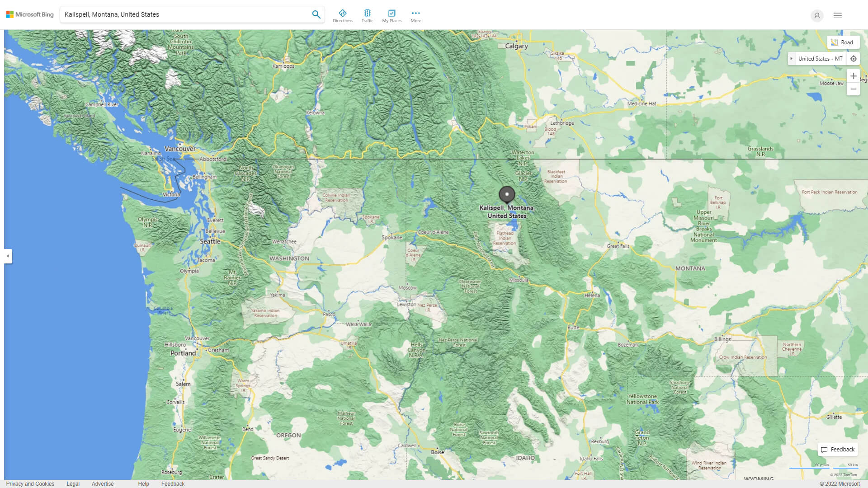This screenshot has height=488, width=868.
Task: Open the Privacy and Cookies link
Action: point(30,483)
